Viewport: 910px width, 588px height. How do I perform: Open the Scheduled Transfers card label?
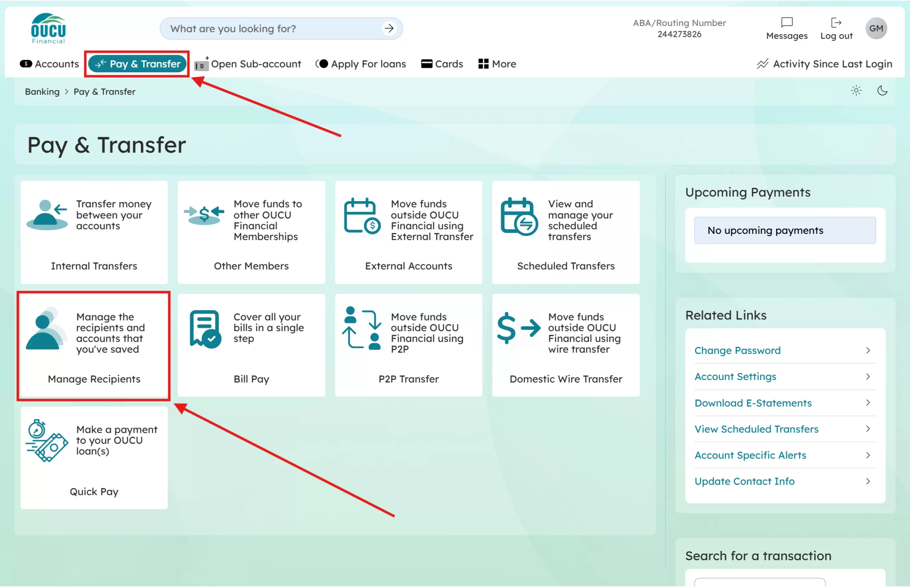point(566,266)
